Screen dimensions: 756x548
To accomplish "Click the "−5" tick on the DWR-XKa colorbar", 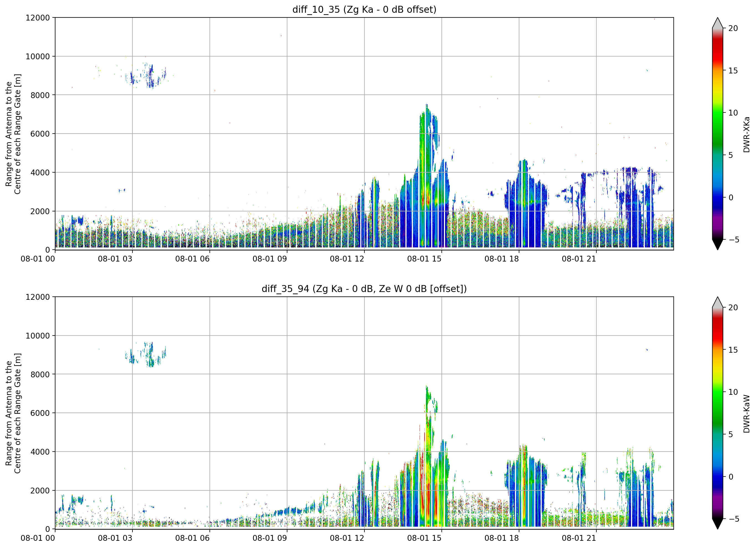I will (734, 240).
